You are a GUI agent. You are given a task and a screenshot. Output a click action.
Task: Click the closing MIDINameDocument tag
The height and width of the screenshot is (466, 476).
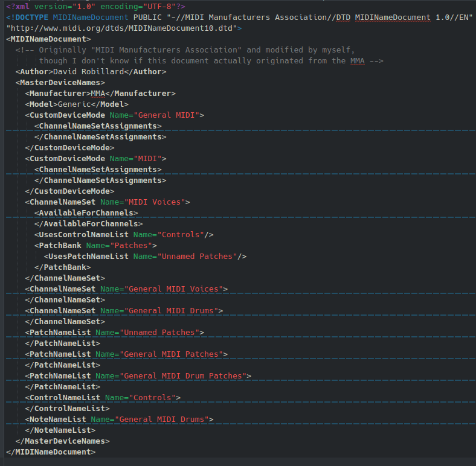(51, 452)
